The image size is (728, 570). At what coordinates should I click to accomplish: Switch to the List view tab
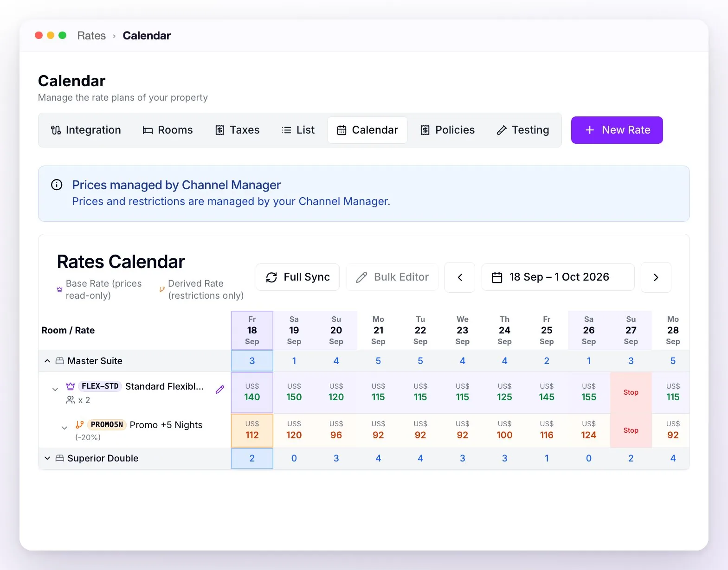(x=298, y=130)
